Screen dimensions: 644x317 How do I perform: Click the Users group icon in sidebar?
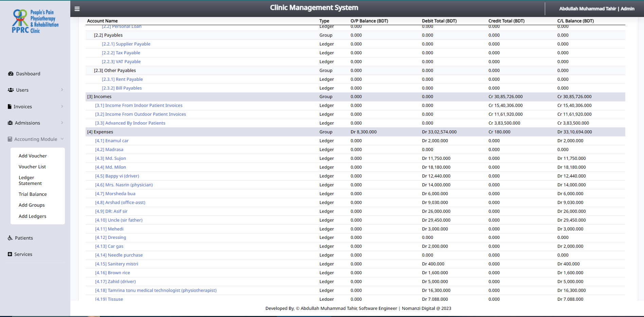(x=11, y=90)
